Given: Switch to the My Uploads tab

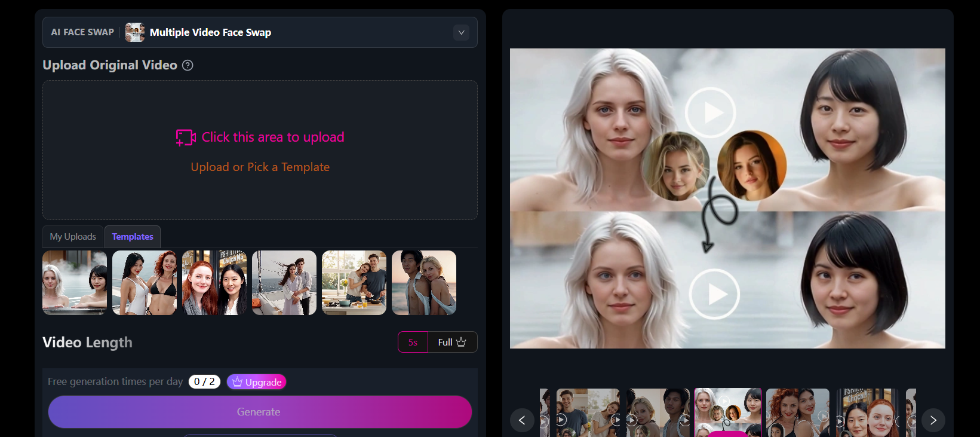Looking at the screenshot, I should tap(73, 237).
